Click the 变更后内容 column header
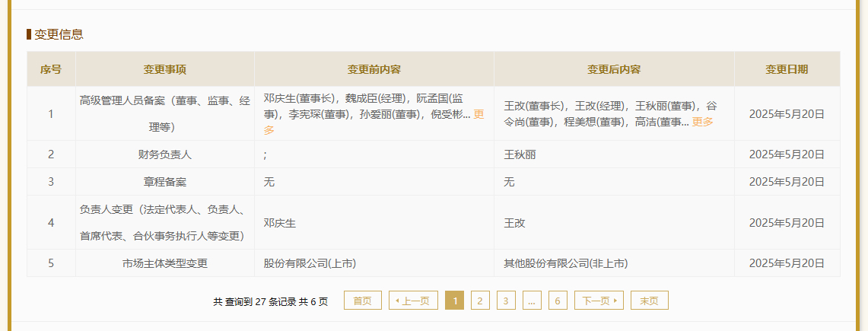Image resolution: width=868 pixels, height=331 pixels. tap(614, 69)
